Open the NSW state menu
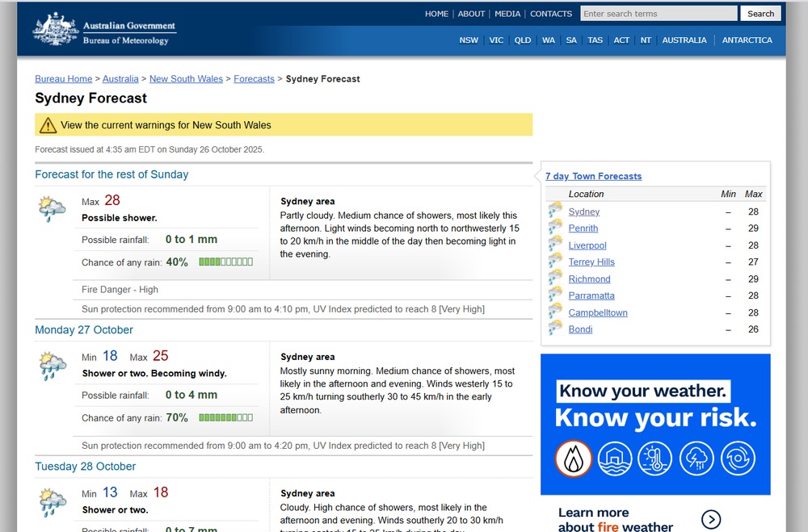808x532 pixels. coord(469,40)
